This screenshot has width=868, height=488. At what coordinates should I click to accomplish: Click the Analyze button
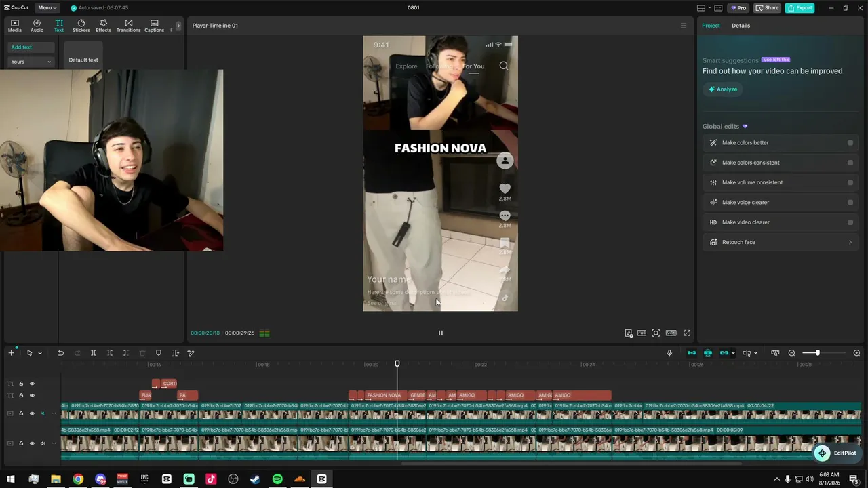pos(723,89)
